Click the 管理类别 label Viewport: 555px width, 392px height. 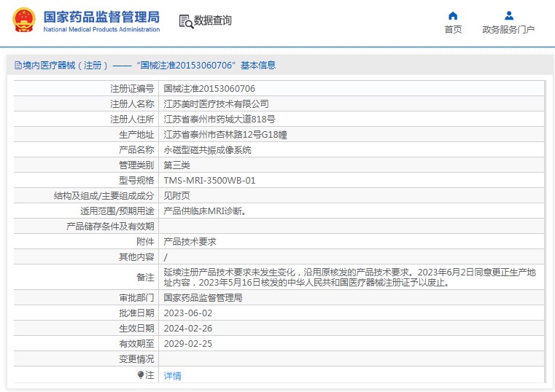(x=136, y=165)
